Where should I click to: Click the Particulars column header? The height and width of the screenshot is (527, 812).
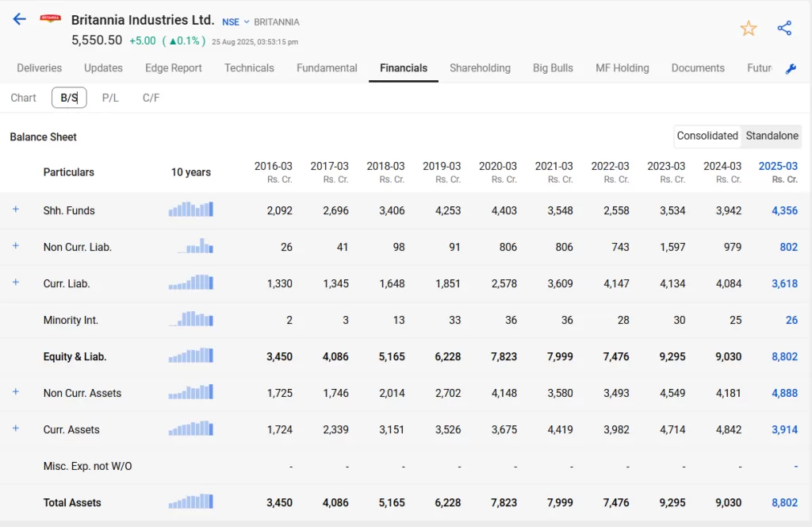point(69,172)
